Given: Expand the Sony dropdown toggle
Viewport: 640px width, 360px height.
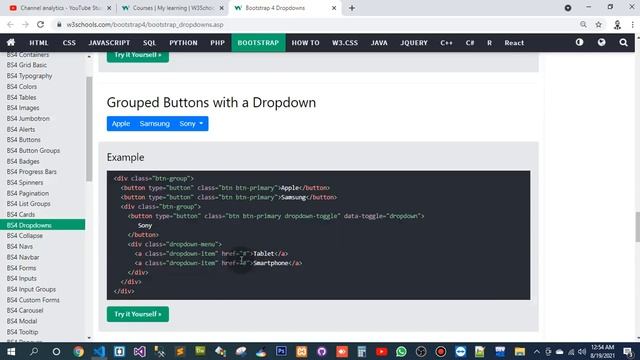Looking at the screenshot, I should click(x=191, y=124).
